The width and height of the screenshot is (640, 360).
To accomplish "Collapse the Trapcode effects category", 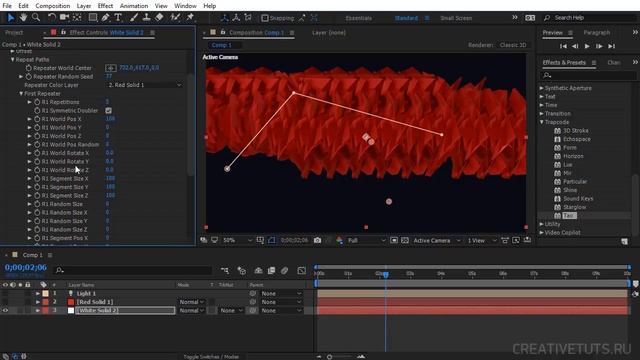I will pyautogui.click(x=542, y=122).
